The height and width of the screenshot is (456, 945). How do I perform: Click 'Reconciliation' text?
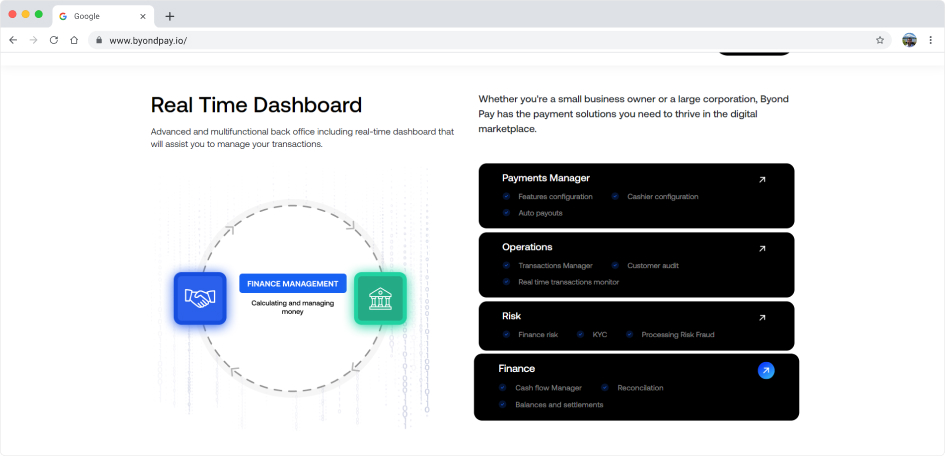point(640,388)
